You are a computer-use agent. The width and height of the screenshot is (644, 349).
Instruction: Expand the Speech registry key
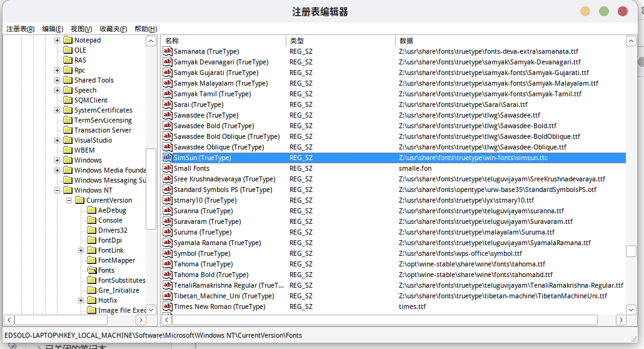[57, 90]
